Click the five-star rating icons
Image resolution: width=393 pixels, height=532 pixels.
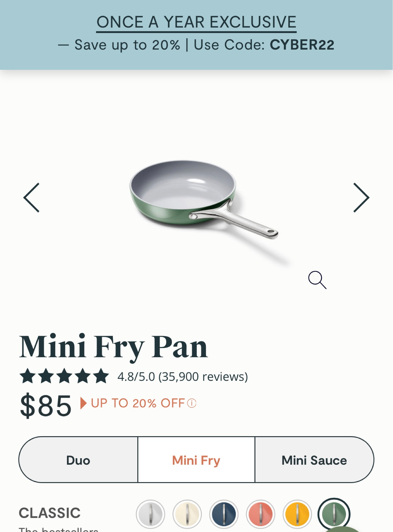pos(64,376)
